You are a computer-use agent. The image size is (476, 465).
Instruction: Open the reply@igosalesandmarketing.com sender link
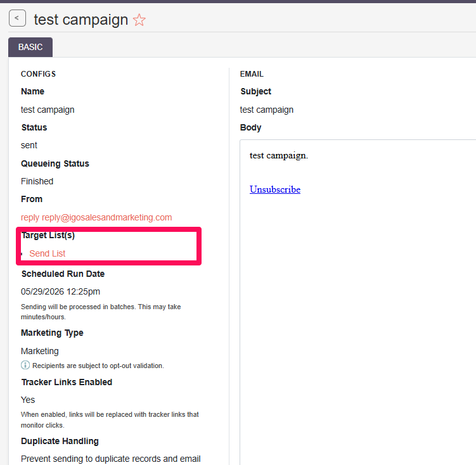tap(96, 217)
